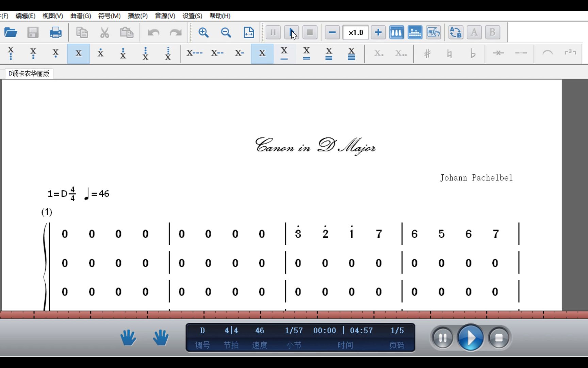
Task: Open the 曲谱(G) menu
Action: pyautogui.click(x=81, y=16)
